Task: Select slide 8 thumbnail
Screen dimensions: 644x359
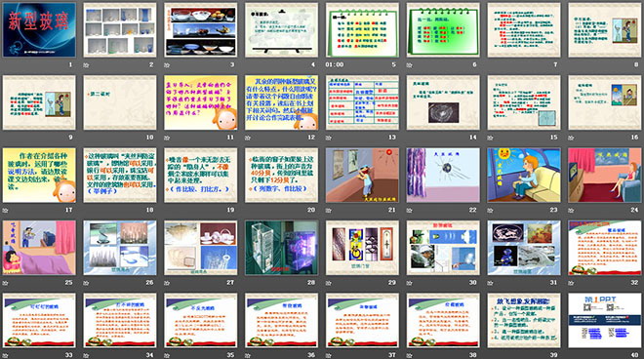Action: tap(605, 29)
